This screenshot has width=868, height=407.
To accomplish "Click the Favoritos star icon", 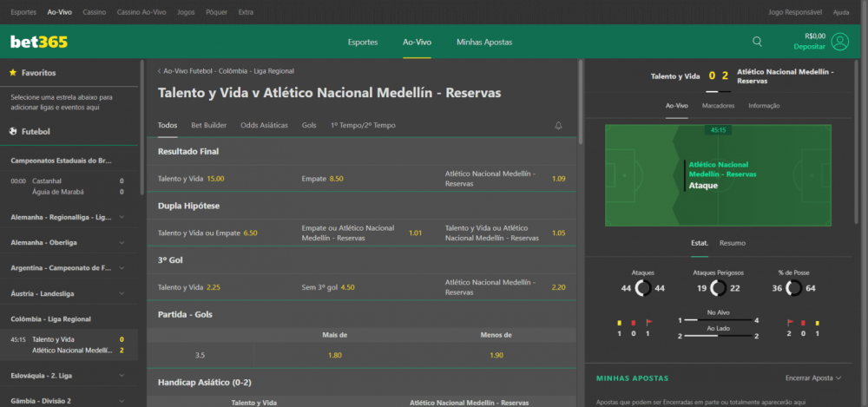I will click(13, 73).
